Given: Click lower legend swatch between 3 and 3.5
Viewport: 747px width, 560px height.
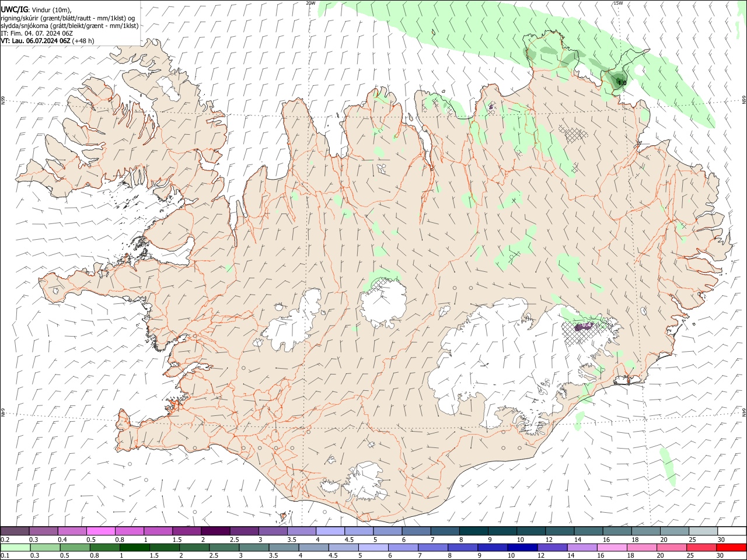Looking at the screenshot, I should point(254,548).
